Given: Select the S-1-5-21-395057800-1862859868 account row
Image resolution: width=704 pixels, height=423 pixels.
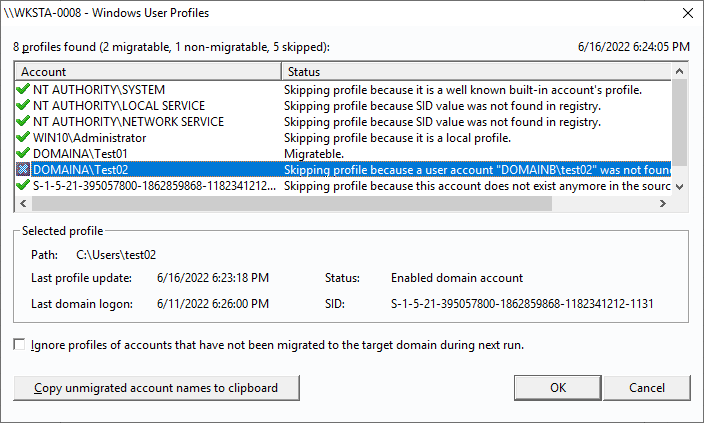Looking at the screenshot, I should pyautogui.click(x=343, y=186).
